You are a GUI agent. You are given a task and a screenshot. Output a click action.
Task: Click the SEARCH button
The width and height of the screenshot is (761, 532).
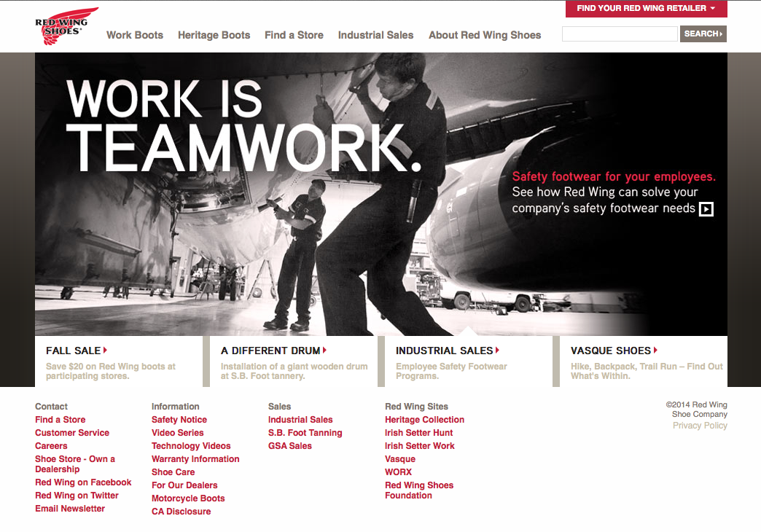[703, 34]
